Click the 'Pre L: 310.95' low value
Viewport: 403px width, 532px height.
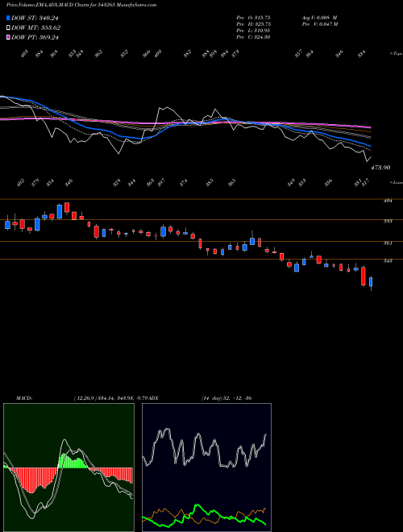[253, 31]
